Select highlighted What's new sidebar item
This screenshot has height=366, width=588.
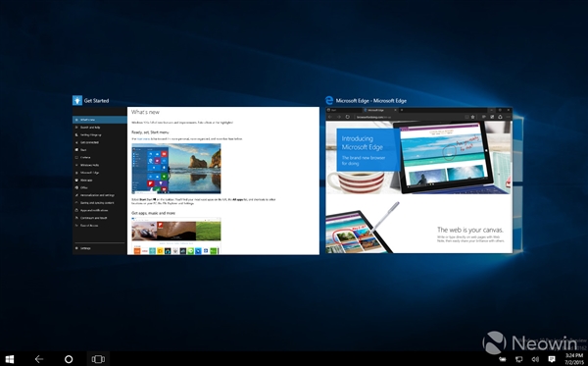100,120
